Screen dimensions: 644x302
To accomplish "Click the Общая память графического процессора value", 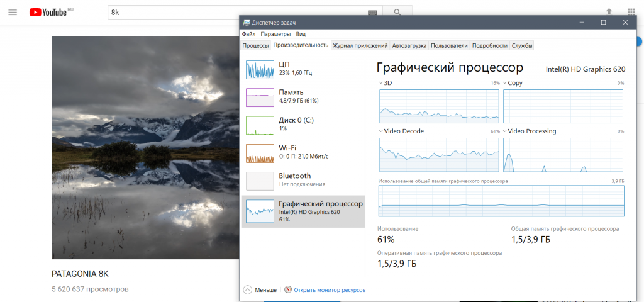I will click(x=531, y=240).
